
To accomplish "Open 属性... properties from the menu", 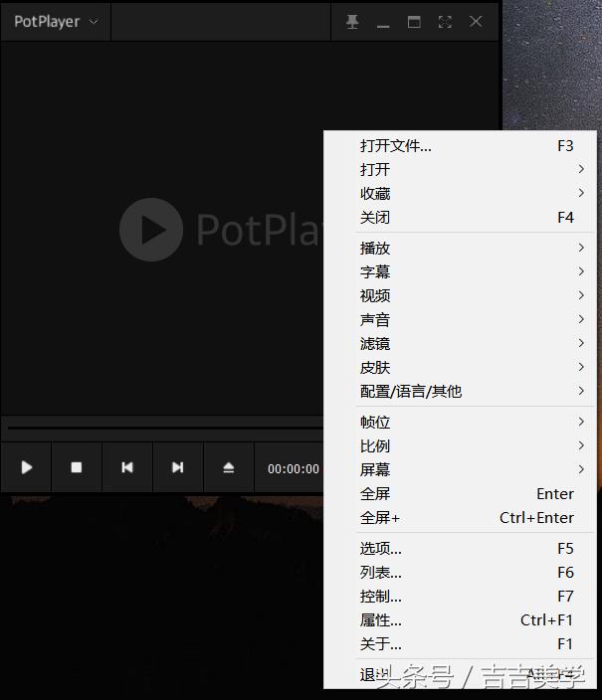I will click(x=460, y=620).
